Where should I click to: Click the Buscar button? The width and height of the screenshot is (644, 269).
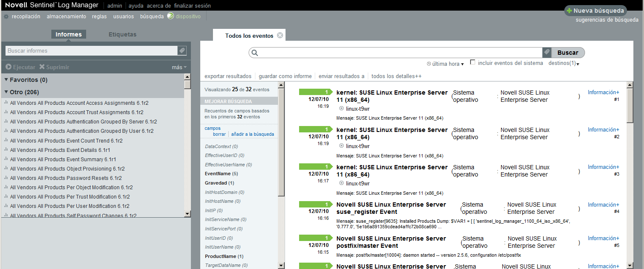tap(568, 53)
